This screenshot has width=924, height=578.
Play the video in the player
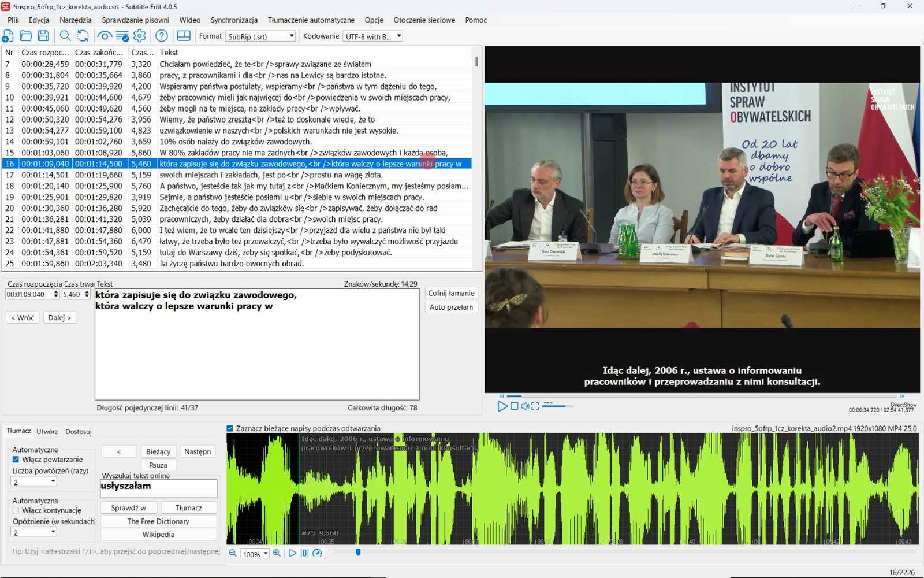coord(502,406)
